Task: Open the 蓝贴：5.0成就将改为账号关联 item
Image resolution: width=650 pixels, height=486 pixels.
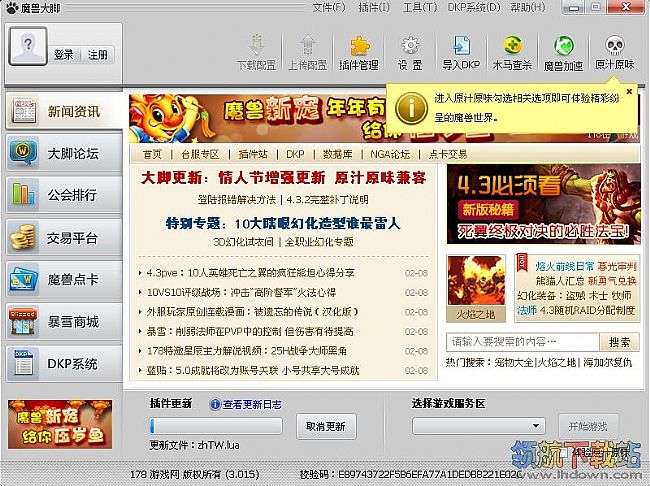Action: [253, 370]
